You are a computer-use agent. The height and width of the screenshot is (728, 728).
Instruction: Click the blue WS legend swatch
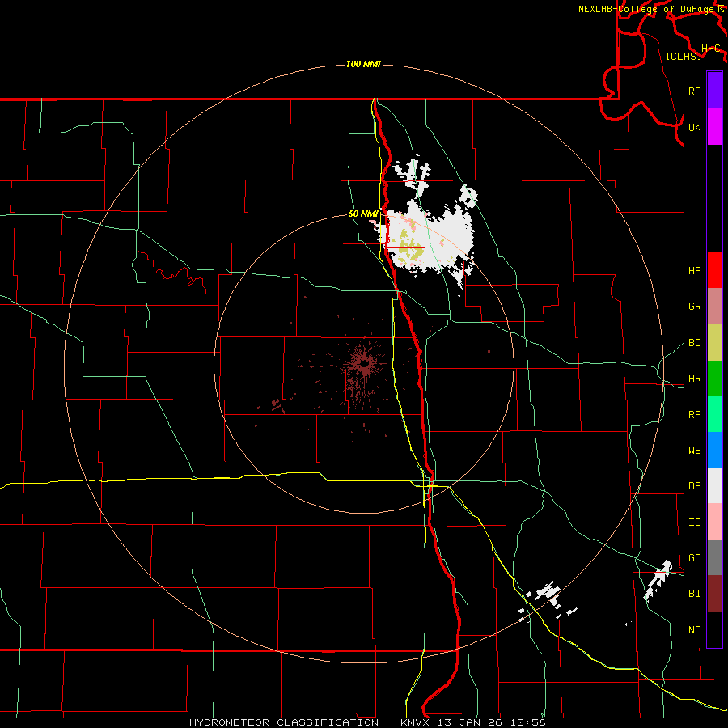[714, 450]
